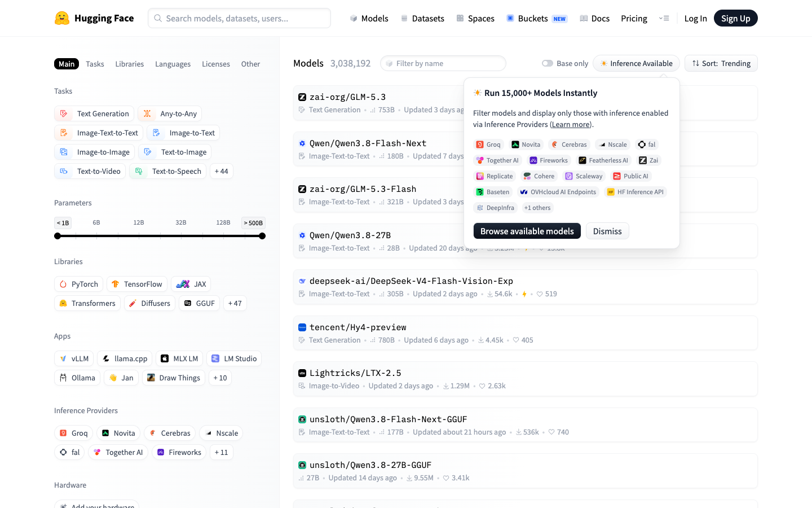Toggle the Diffusers library filter
812x508 pixels.
point(149,303)
